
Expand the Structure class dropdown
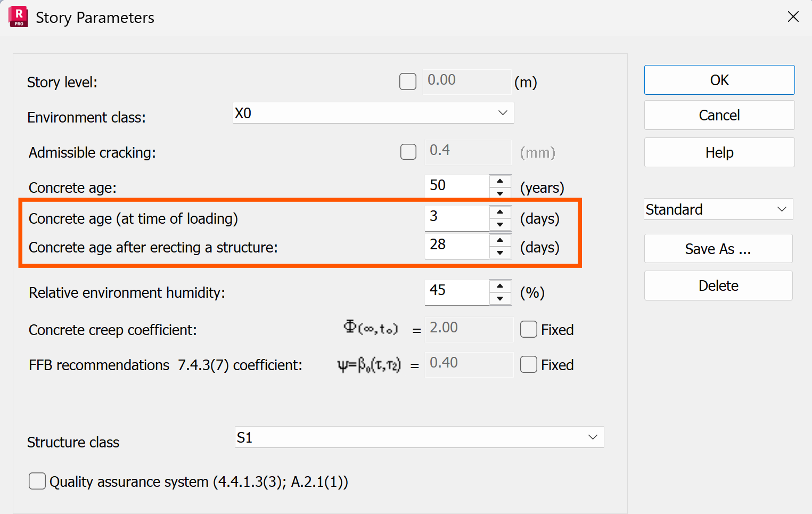click(x=592, y=437)
